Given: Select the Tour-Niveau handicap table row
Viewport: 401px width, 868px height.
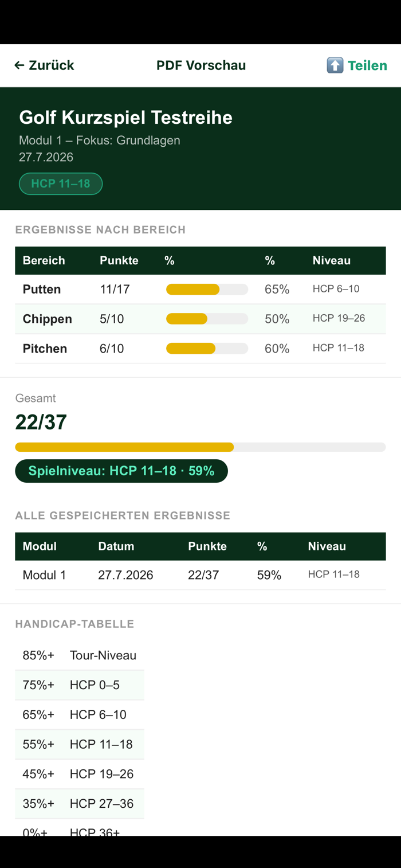Looking at the screenshot, I should [x=80, y=655].
